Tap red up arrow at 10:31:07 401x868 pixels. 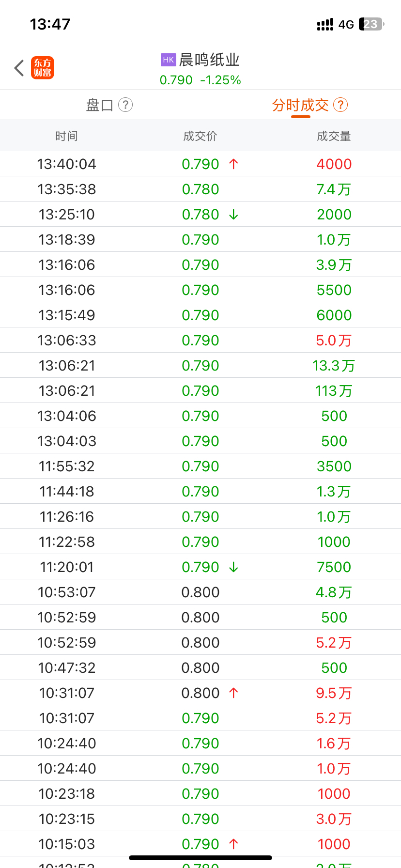tap(233, 693)
